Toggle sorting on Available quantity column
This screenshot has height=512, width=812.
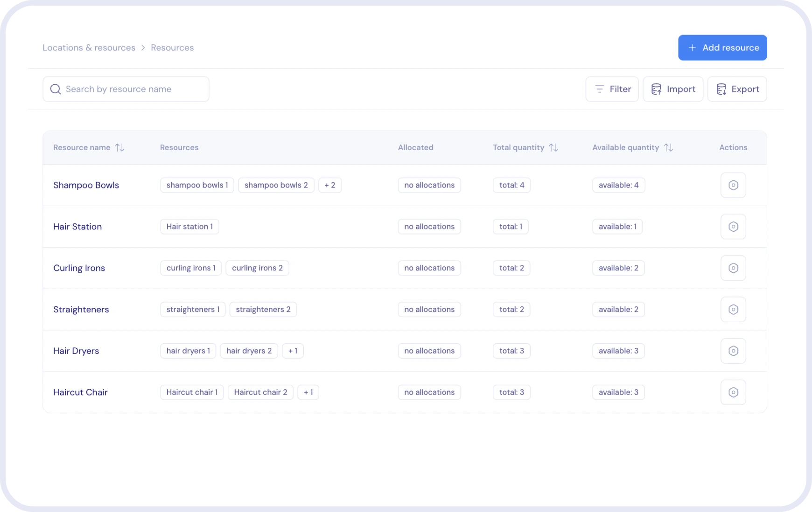click(x=669, y=147)
